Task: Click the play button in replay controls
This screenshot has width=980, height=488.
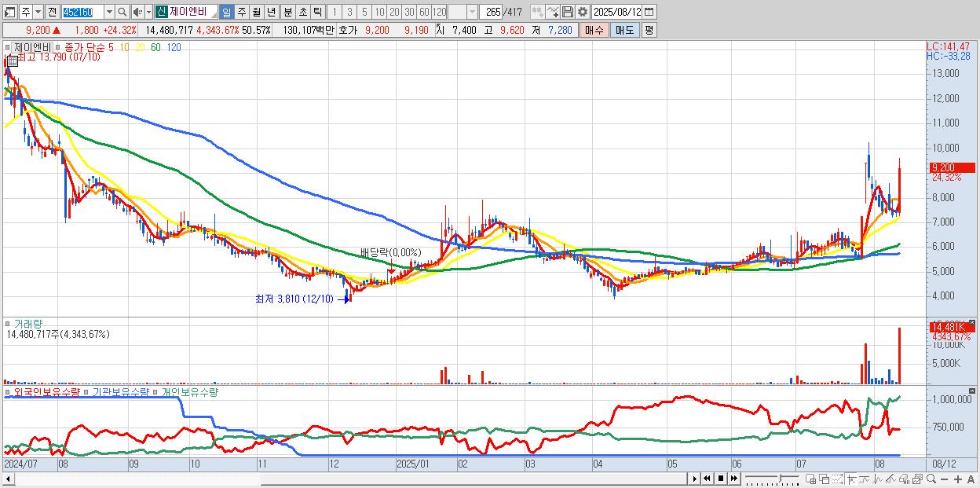Action: pos(694,479)
